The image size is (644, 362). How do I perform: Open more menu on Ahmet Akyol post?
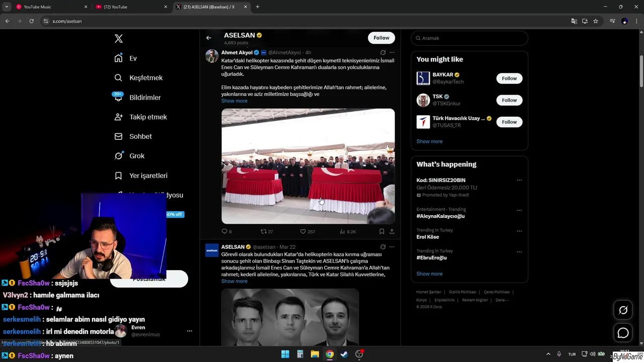[x=392, y=52]
